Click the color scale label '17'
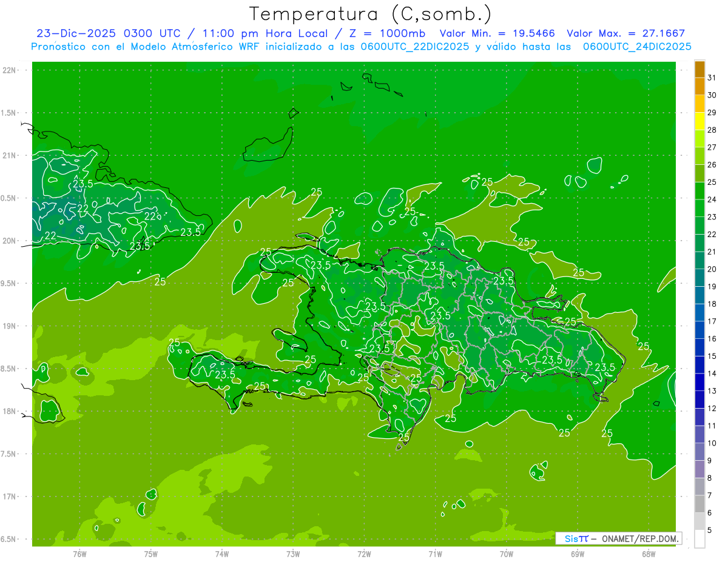728x562 pixels. point(712,321)
